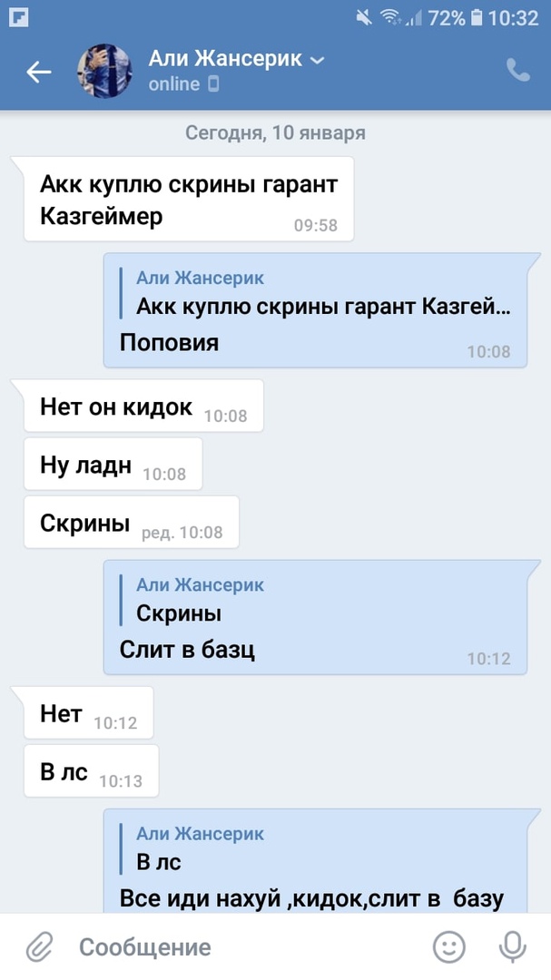
Task: Tap the microphone voice message icon
Action: [512, 946]
